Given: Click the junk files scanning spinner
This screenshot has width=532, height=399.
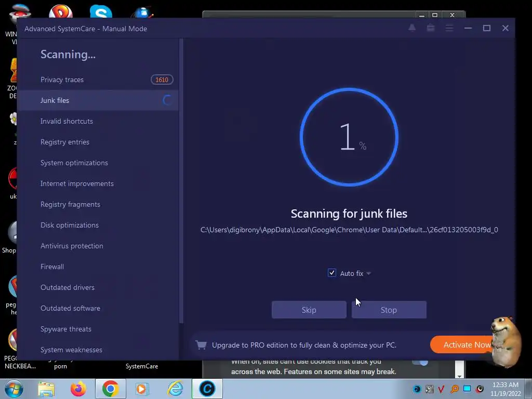Looking at the screenshot, I should coord(167,100).
